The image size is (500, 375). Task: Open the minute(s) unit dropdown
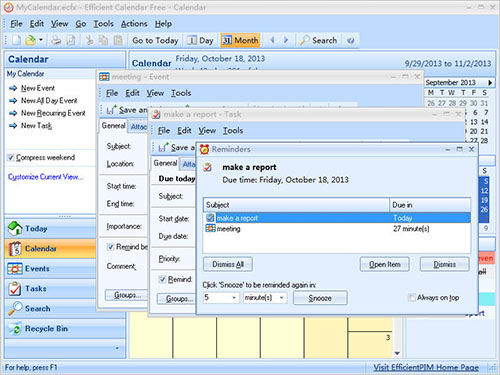282,297
